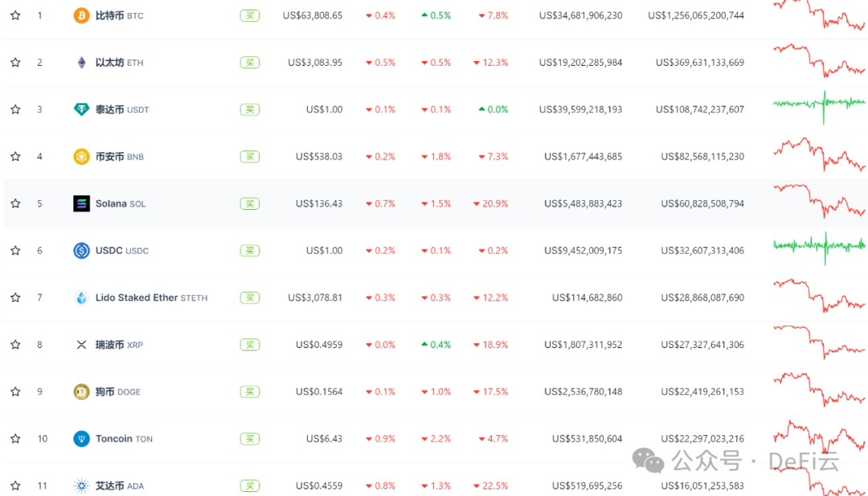Click the Tether USDT coin icon
868x496 pixels.
pyautogui.click(x=81, y=109)
